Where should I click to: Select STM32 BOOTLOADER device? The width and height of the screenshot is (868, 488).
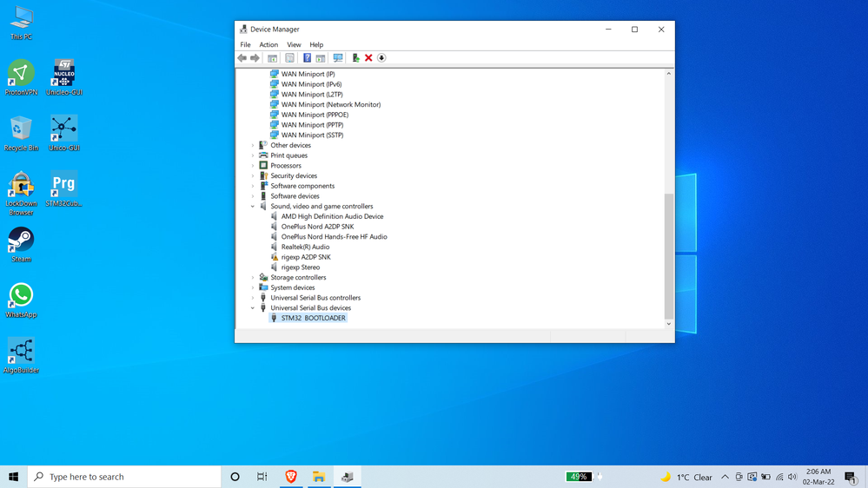click(x=313, y=318)
